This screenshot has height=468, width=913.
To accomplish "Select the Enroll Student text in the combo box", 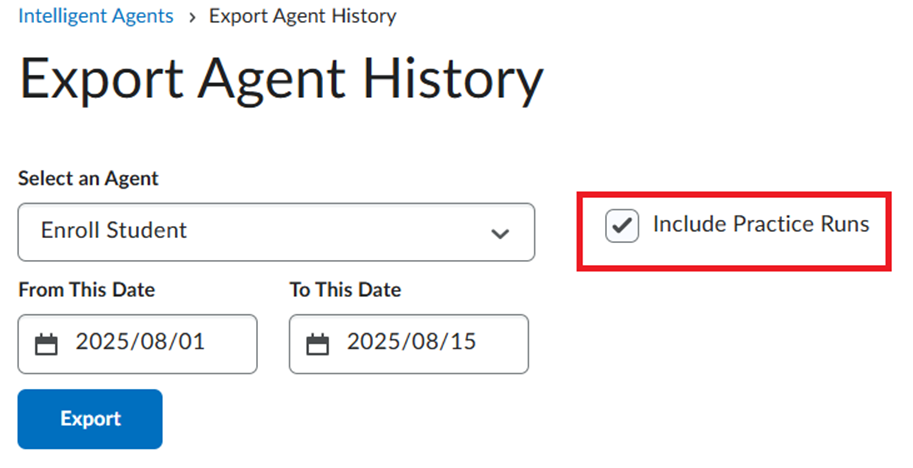I will coord(114,231).
